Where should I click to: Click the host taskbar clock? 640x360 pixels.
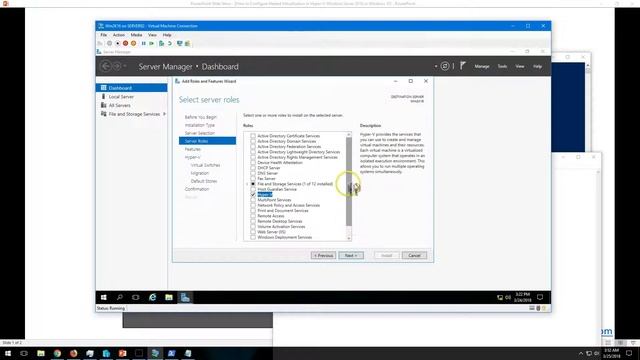point(611,353)
